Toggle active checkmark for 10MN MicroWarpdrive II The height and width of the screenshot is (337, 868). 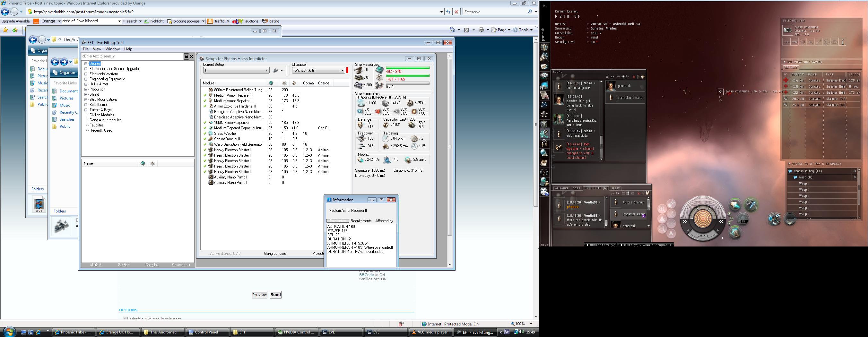[x=205, y=123]
